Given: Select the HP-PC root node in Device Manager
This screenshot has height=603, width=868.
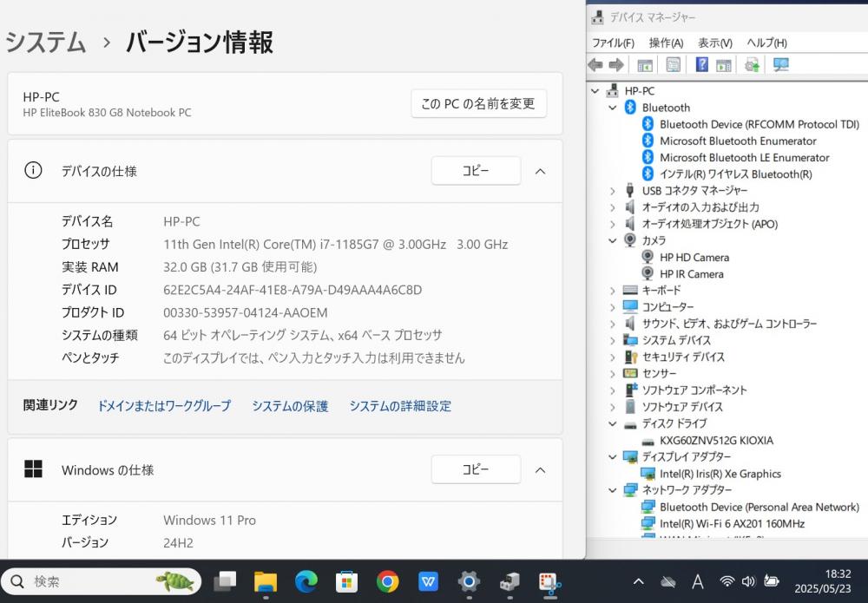Looking at the screenshot, I should pos(640,91).
